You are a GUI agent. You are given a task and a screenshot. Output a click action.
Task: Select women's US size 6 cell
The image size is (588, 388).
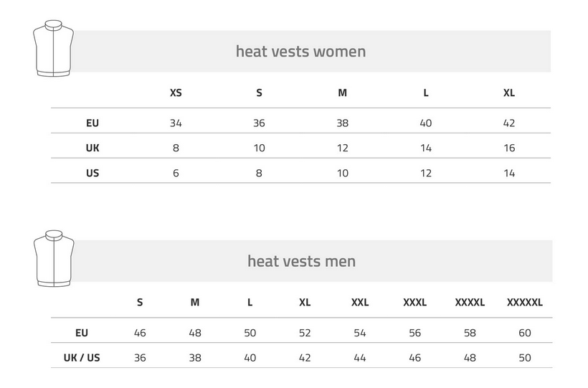176,173
